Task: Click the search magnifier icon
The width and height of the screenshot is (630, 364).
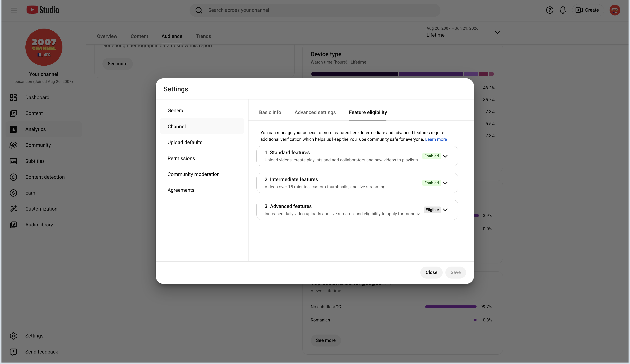Action: pos(199,10)
